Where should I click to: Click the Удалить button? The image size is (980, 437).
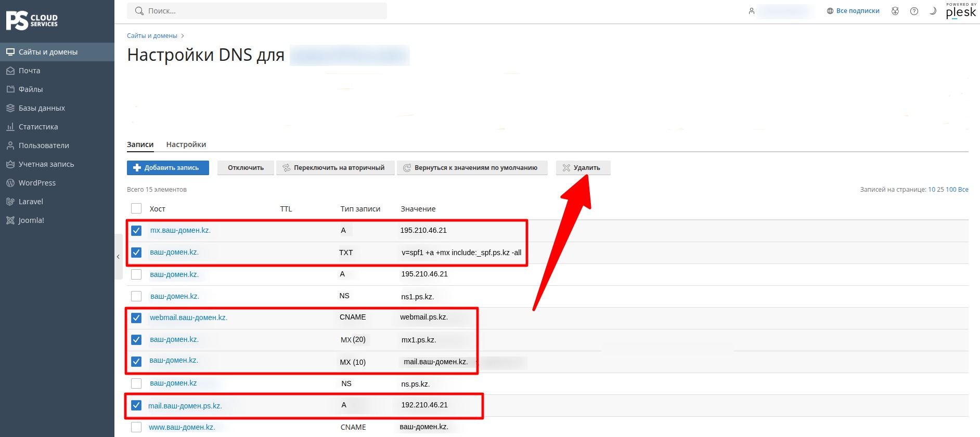583,168
